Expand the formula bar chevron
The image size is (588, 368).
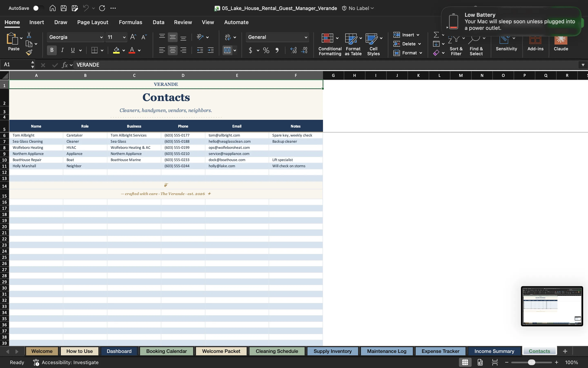tap(583, 65)
